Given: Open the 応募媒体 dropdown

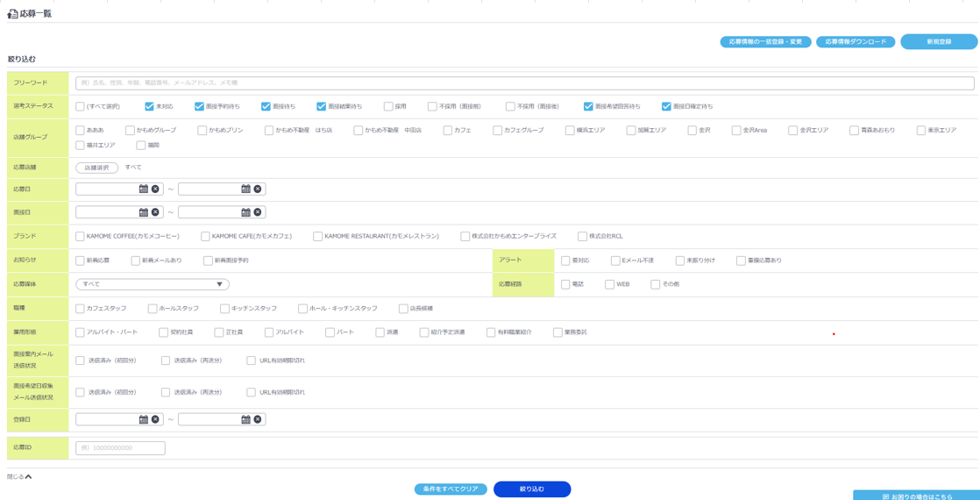Looking at the screenshot, I should tap(153, 284).
